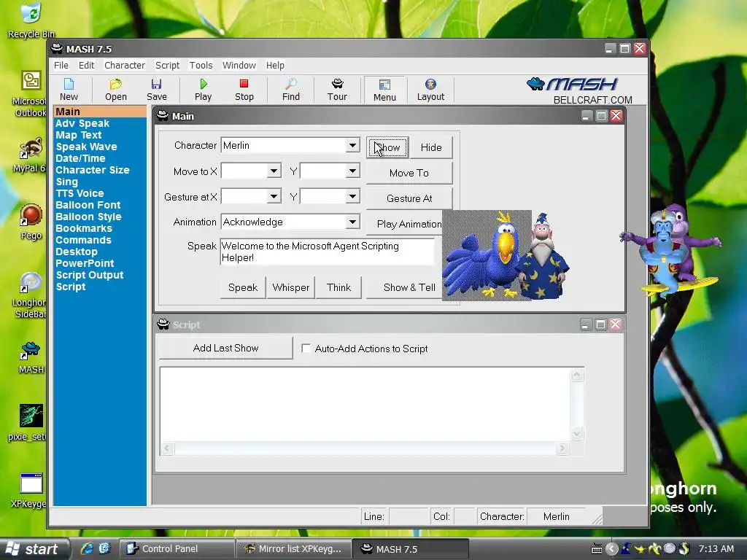Open the Find tool in toolbar

pyautogui.click(x=290, y=90)
